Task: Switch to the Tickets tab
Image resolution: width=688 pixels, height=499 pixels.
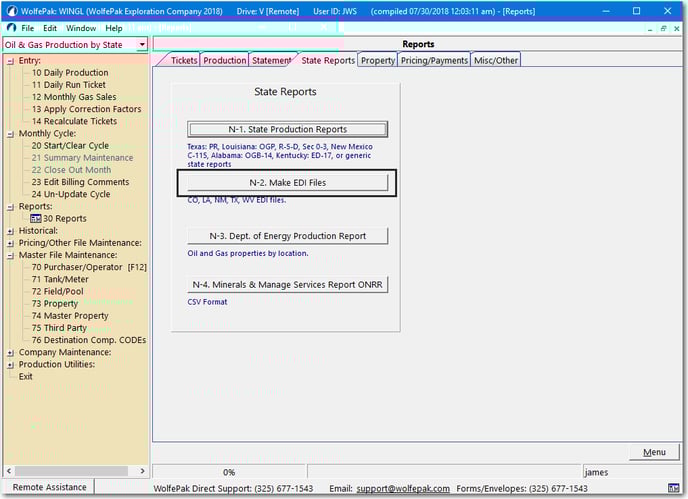Action: coord(183,60)
